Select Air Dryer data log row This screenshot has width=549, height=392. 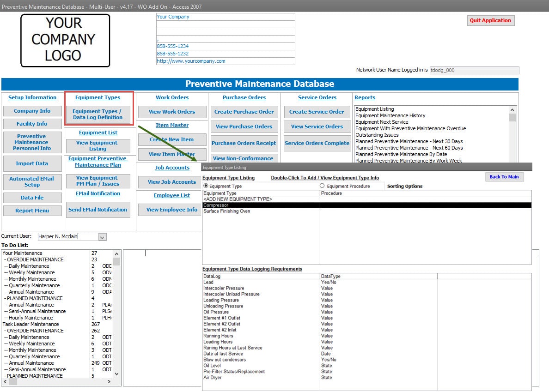pos(367,377)
